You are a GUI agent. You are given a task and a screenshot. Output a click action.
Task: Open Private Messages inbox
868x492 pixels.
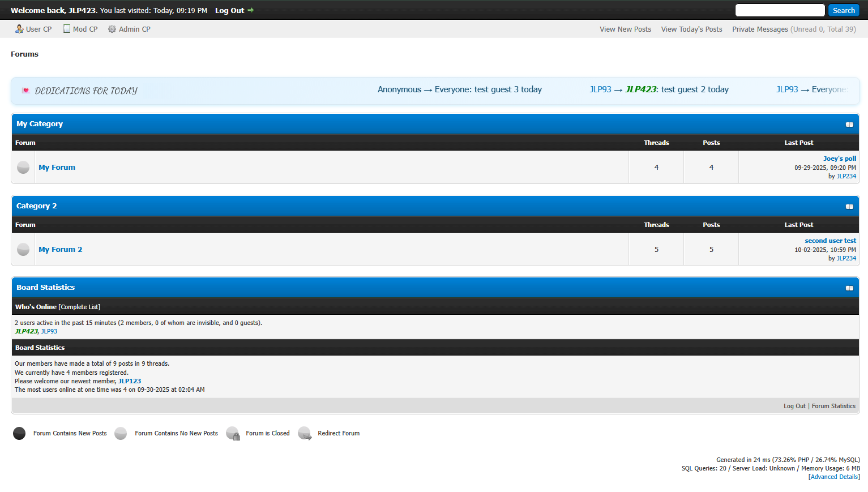760,29
